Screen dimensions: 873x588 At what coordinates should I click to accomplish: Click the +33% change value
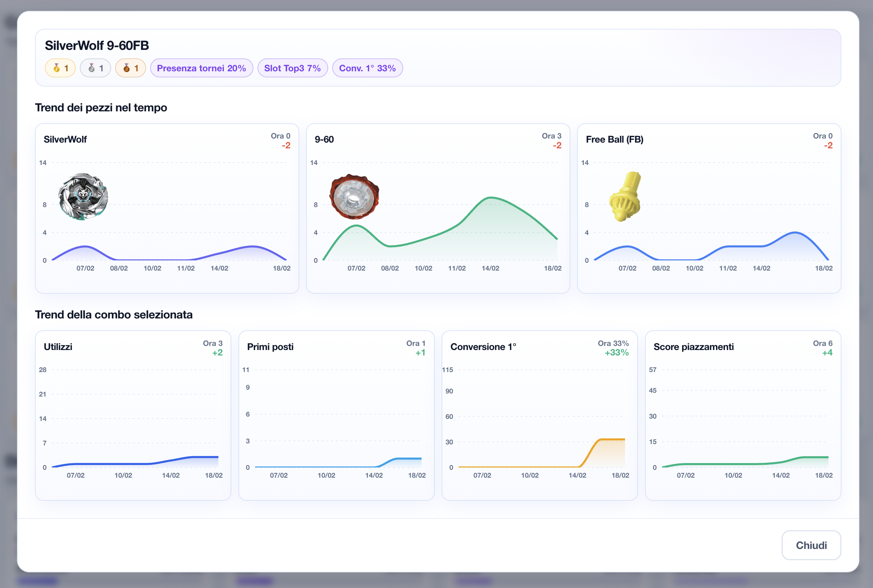pyautogui.click(x=617, y=352)
